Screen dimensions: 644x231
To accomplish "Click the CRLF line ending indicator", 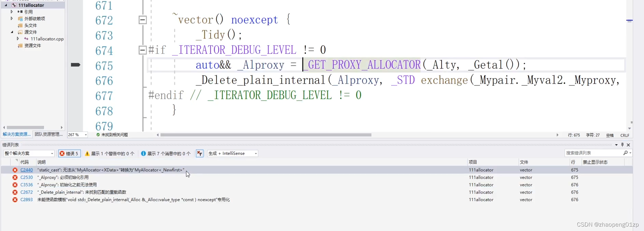I will [625, 135].
